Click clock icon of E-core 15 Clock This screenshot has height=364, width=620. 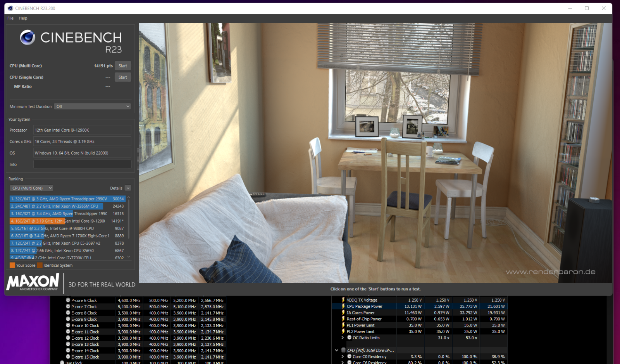[x=68, y=357]
